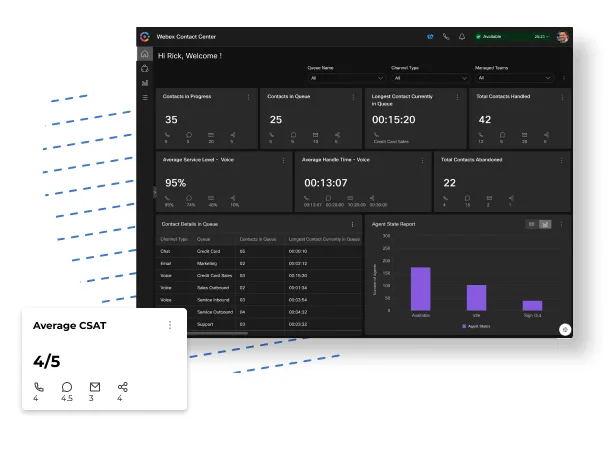Expand the collapsed sidebar handle
608x450 pixels.
click(154, 192)
